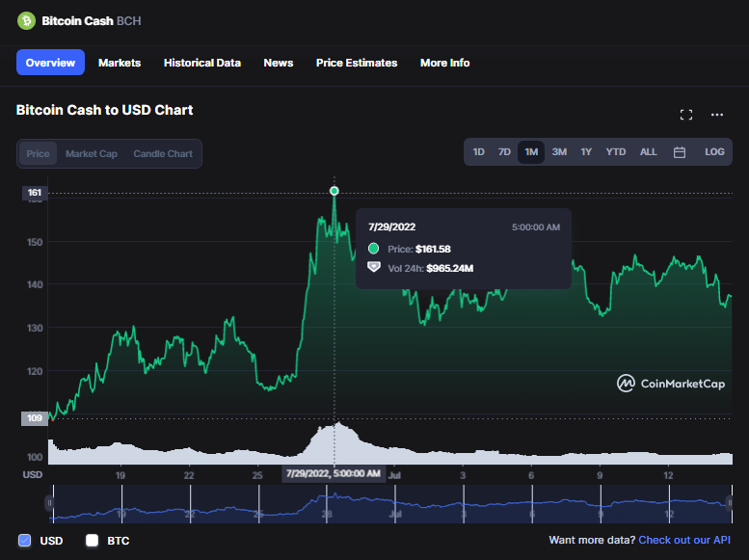Image resolution: width=749 pixels, height=560 pixels.
Task: Toggle the BTC currency checkbox
Action: tap(92, 541)
